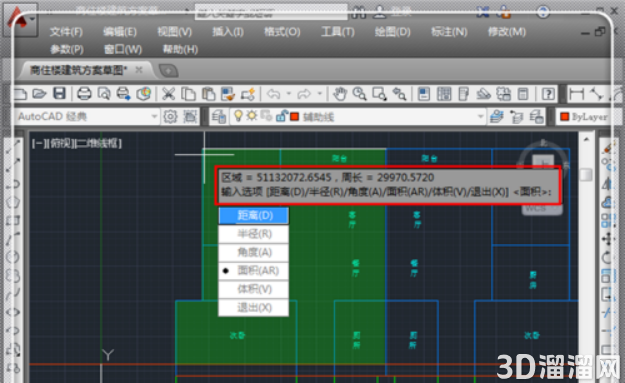Click the Save floppy disk icon

pyautogui.click(x=59, y=94)
